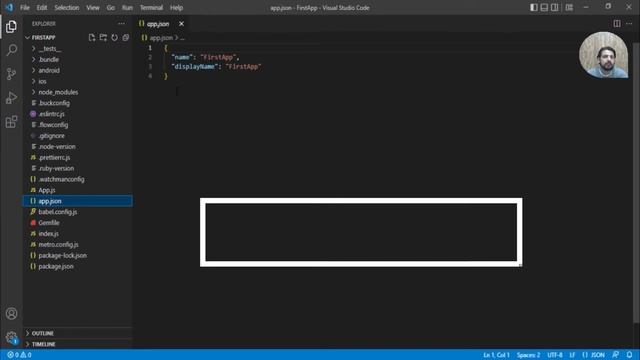Open the Selection menu
640x360 pixels.
(x=67, y=7)
